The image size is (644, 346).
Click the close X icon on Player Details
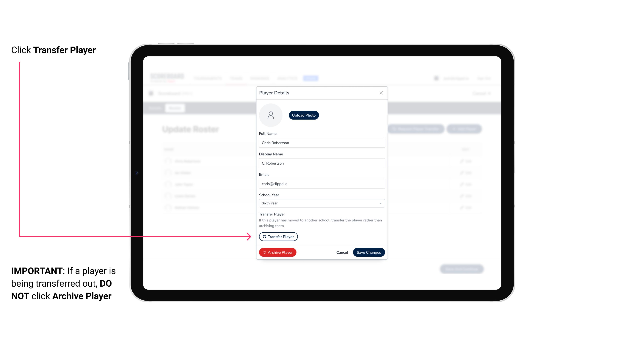click(381, 93)
